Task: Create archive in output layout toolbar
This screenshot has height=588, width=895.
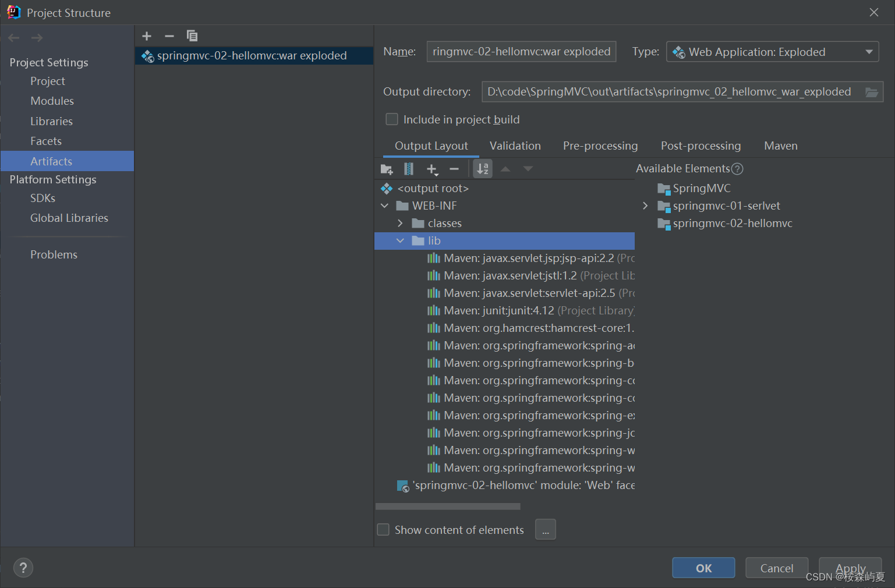Action: [x=409, y=169]
